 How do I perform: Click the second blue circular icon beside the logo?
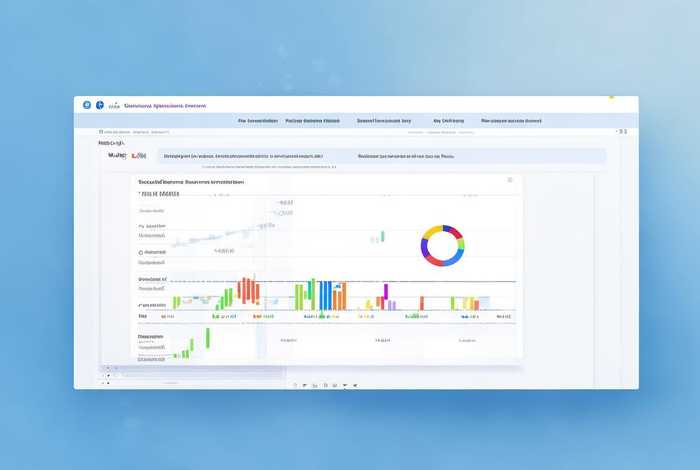click(100, 105)
